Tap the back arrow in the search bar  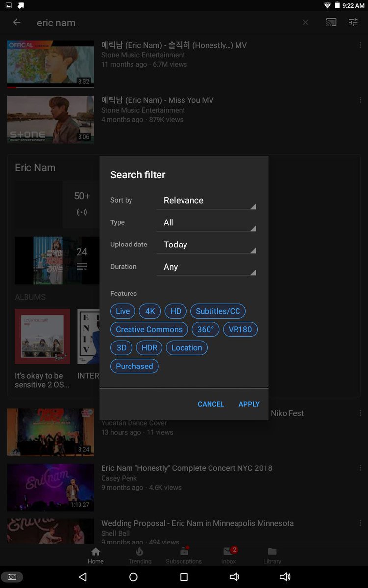point(17,22)
